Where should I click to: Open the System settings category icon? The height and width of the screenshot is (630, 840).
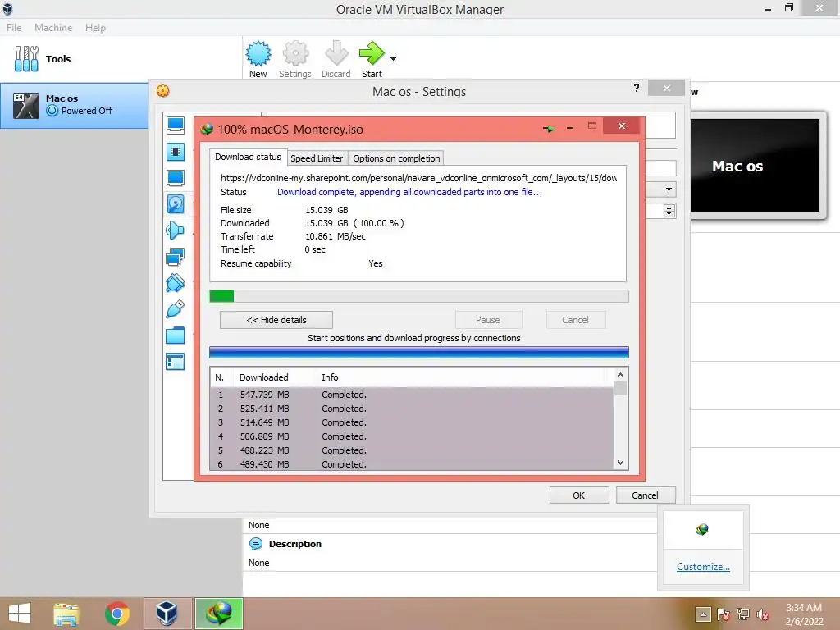[176, 152]
